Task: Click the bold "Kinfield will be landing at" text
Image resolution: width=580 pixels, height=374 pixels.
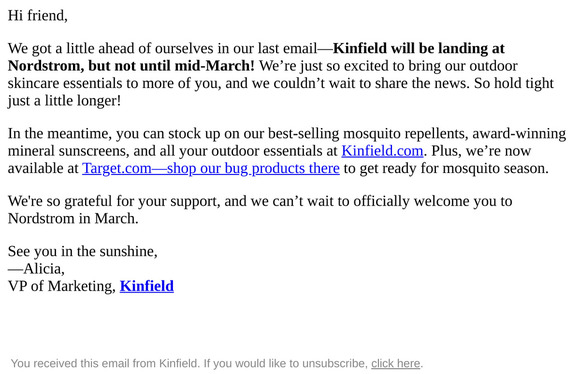Action: coord(419,48)
